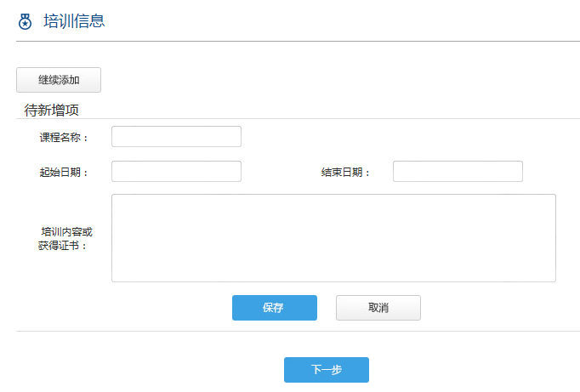Image resolution: width=580 pixels, height=392 pixels.
Task: Open the 起始日期 date field
Action: (x=176, y=171)
